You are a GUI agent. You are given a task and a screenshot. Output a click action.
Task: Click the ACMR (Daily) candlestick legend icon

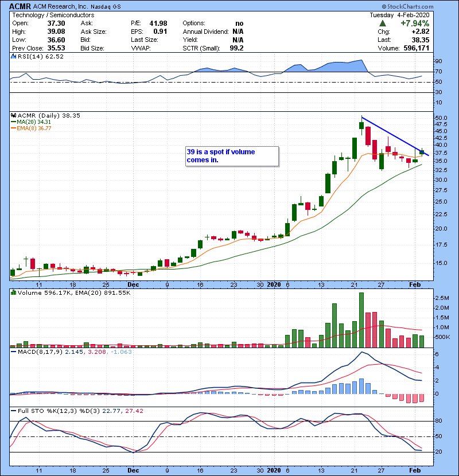(14, 116)
